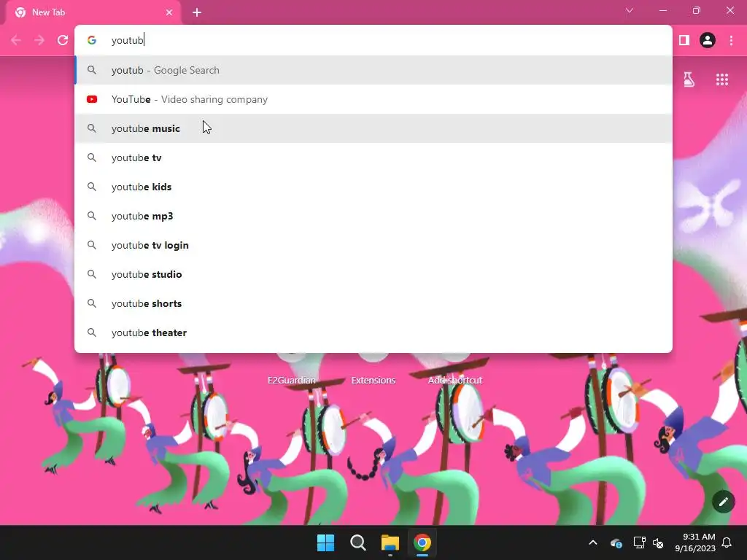Choose the youtube music suggestion
Viewport: 747px width, 560px height.
point(373,128)
